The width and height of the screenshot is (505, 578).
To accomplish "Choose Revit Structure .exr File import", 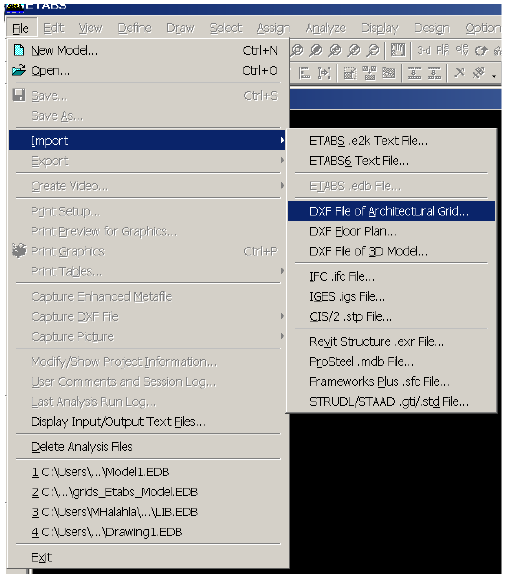I will [x=391, y=342].
